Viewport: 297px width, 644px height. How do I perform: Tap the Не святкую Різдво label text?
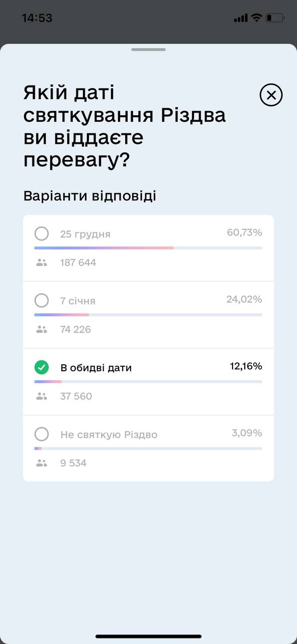click(109, 435)
